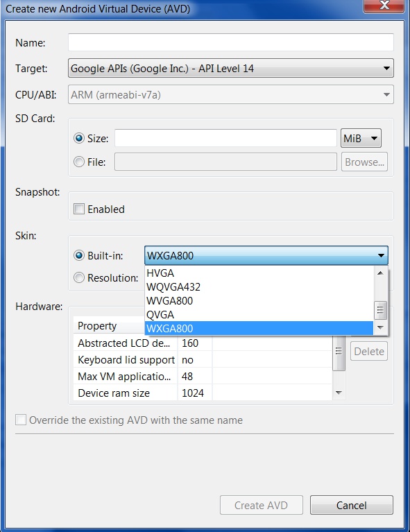The image size is (410, 532).
Task: Click the hardware table scroll-down arrow
Action: tap(339, 393)
